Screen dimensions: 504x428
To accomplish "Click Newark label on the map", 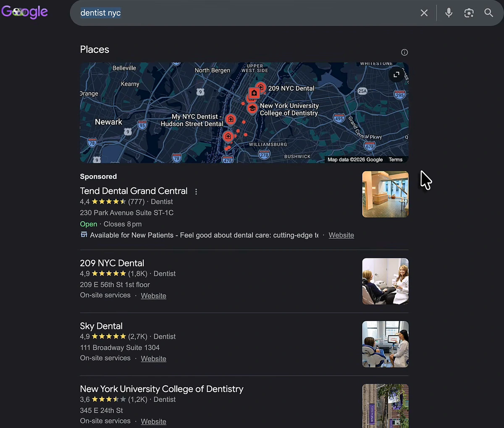I will (x=108, y=122).
